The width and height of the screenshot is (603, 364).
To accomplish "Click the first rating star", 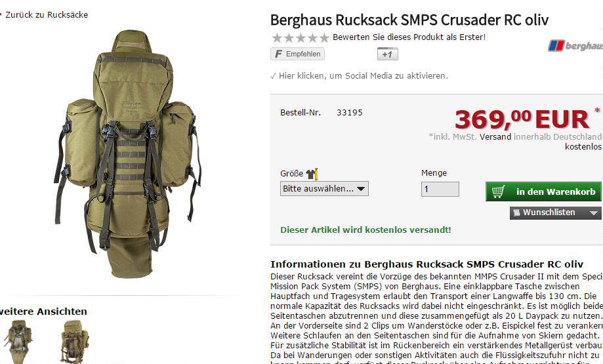I will (x=276, y=37).
